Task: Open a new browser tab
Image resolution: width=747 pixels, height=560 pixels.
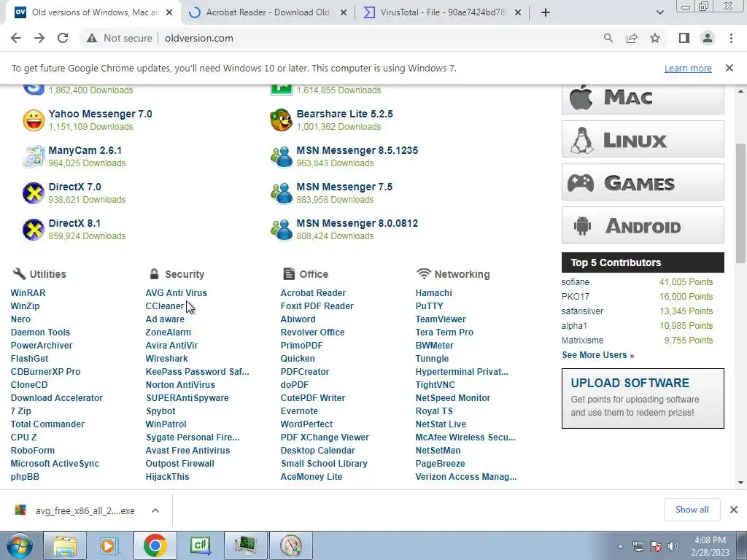Action: (x=546, y=12)
